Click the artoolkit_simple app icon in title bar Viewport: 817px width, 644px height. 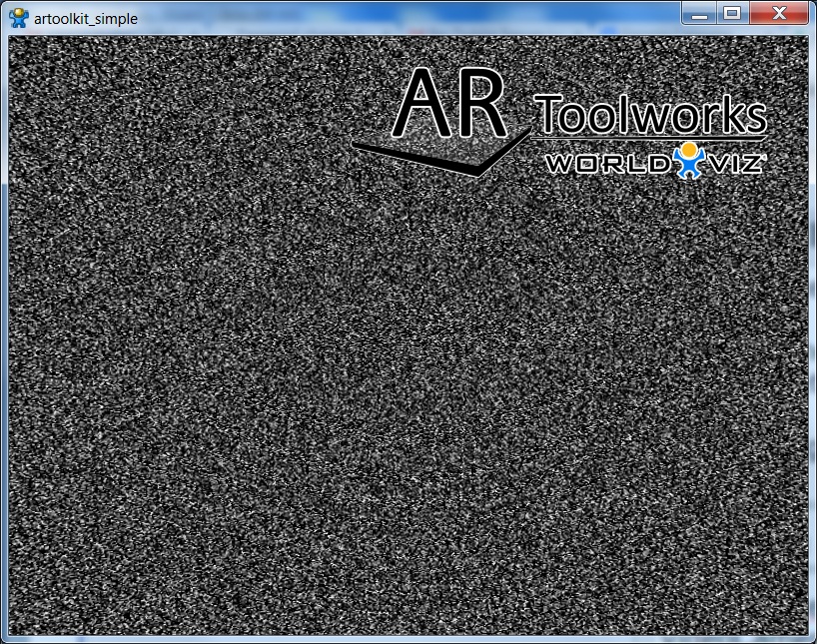[18, 18]
